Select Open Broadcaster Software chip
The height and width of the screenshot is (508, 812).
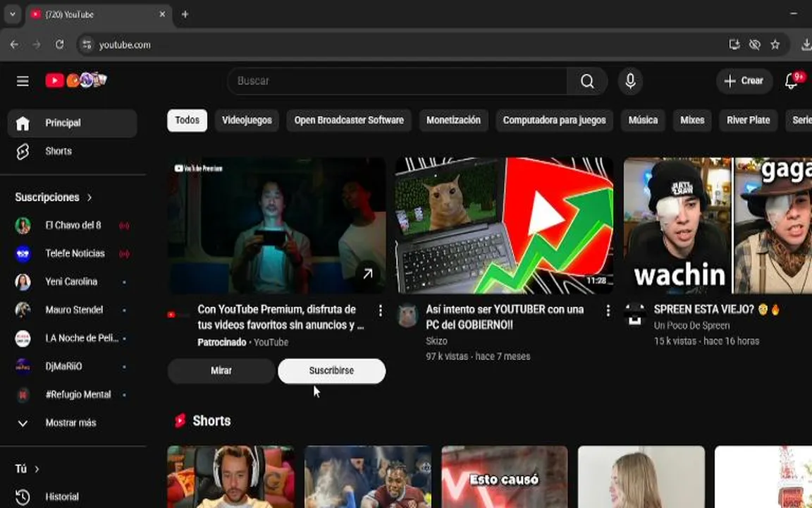click(x=349, y=120)
